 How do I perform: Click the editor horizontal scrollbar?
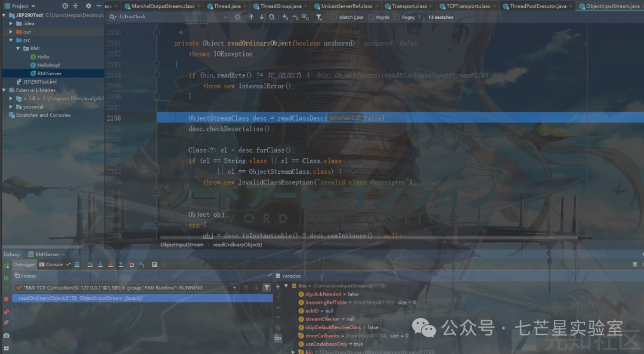pos(369,238)
